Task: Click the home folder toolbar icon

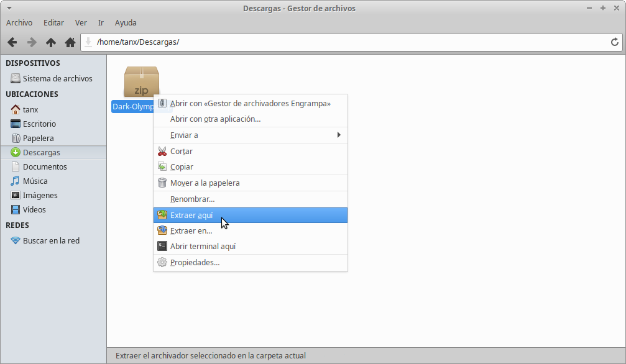Action: tap(70, 42)
